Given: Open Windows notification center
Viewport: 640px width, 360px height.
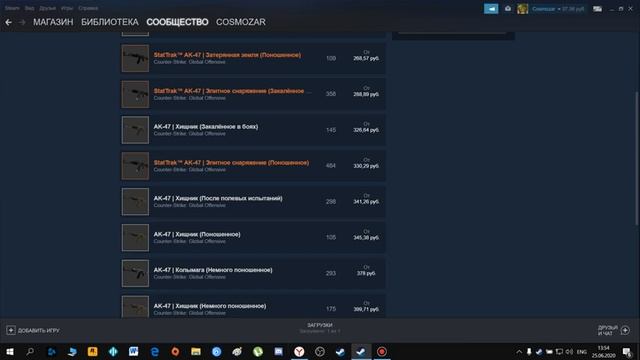Looking at the screenshot, I should point(627,351).
